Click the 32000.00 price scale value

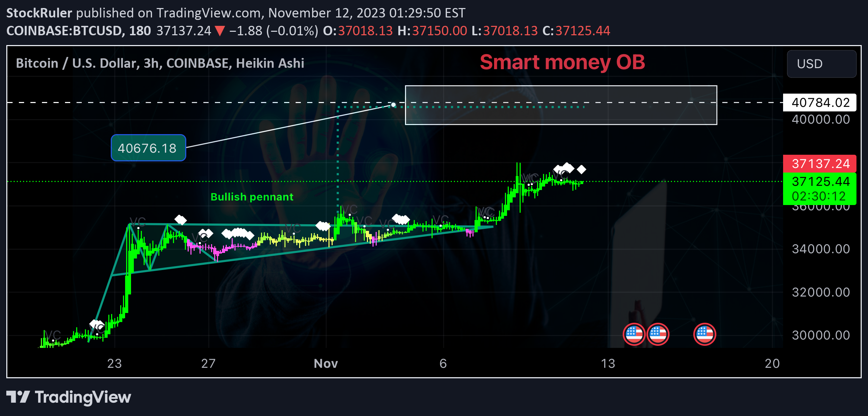pyautogui.click(x=821, y=292)
